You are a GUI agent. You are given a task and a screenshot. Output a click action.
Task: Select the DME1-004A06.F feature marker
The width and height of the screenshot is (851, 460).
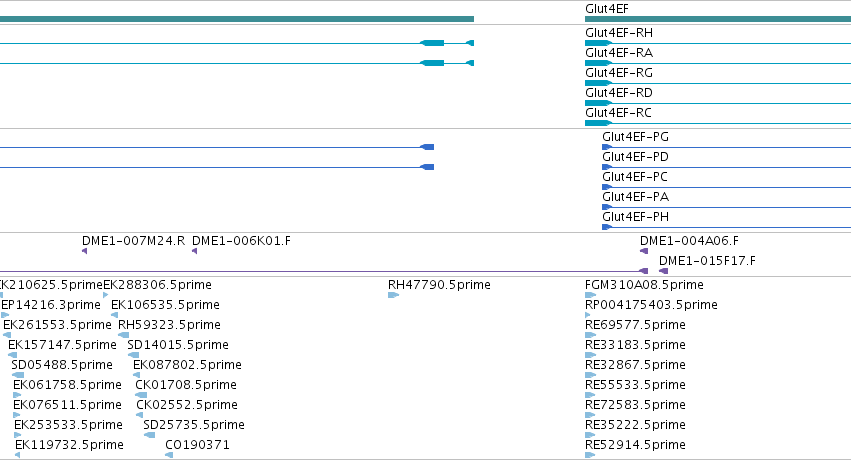(644, 251)
